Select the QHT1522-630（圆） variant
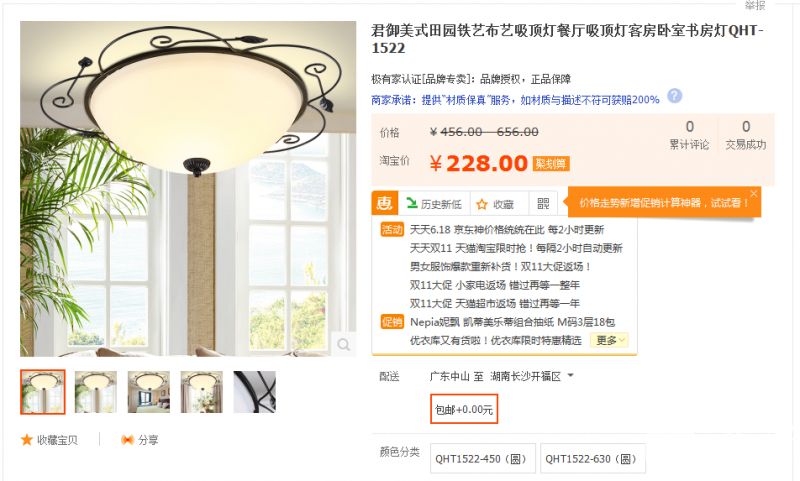This screenshot has height=481, width=800. coord(592,459)
